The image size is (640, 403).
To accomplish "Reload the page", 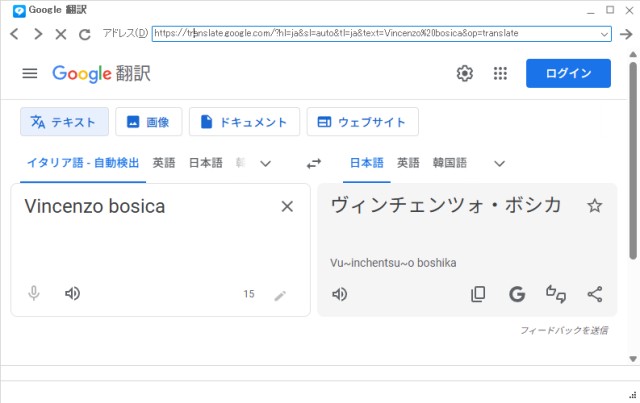I will [x=84, y=34].
